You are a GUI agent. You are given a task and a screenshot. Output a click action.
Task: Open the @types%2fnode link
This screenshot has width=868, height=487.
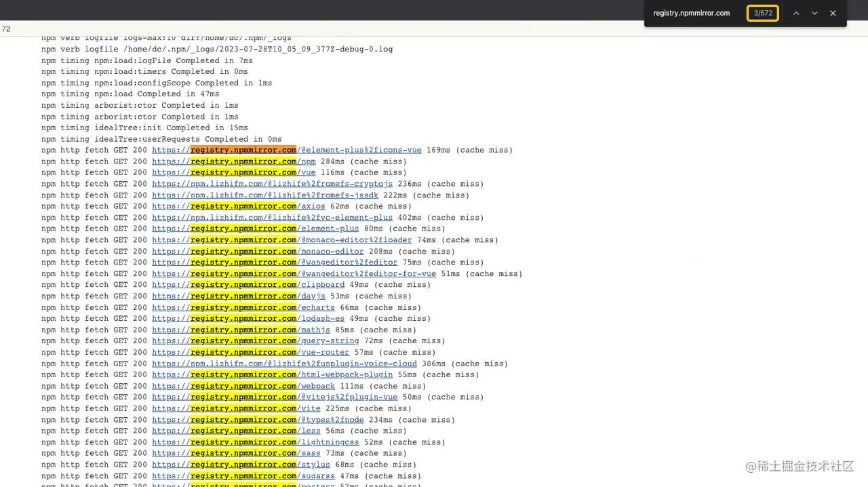(x=258, y=420)
